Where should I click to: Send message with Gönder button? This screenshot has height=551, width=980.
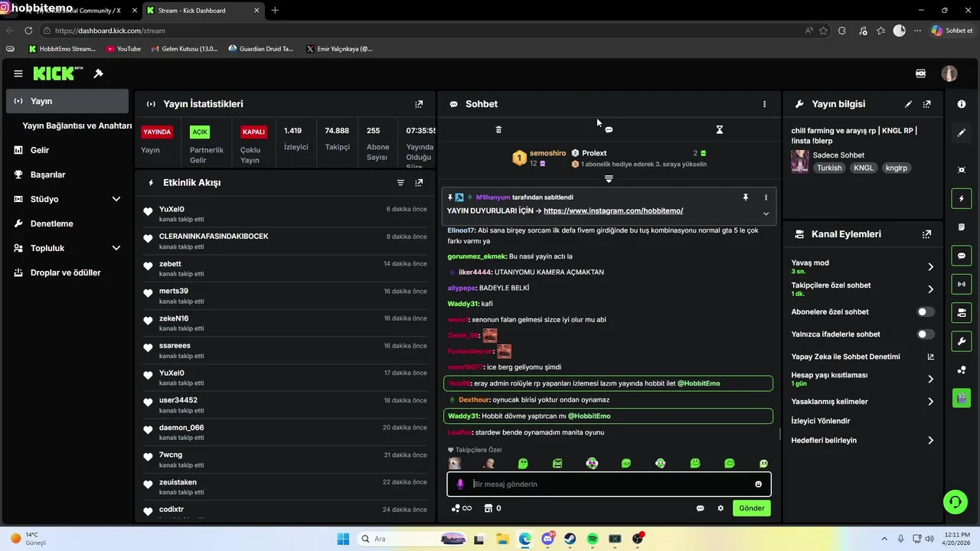click(752, 508)
